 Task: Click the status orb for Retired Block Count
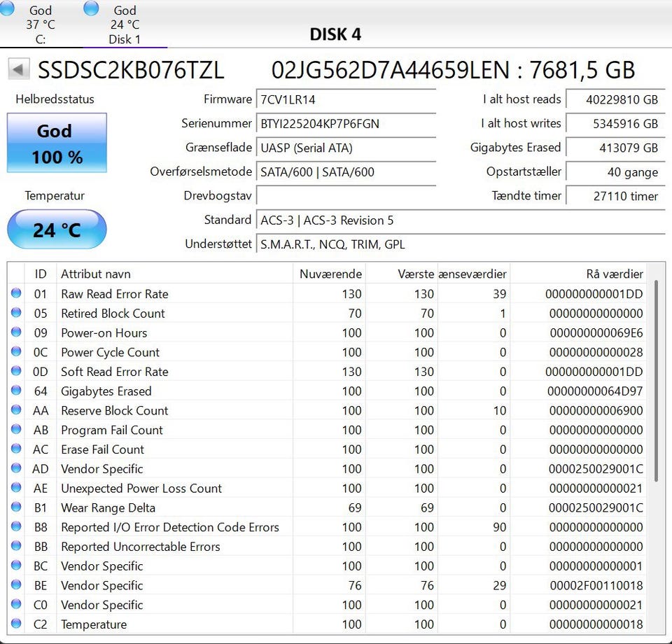16,313
